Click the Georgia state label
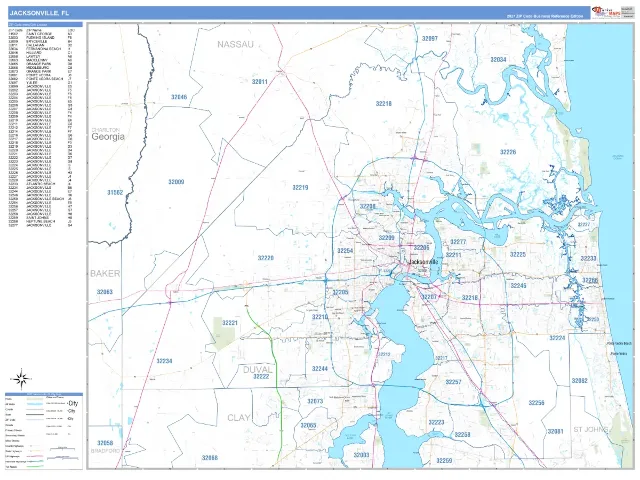The width and height of the screenshot is (640, 480). 108,137
